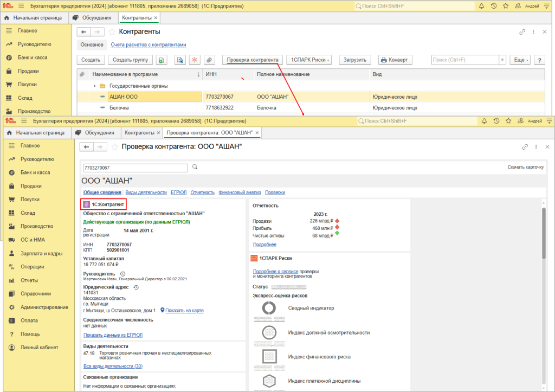The image size is (555, 392).
Task: Click Создать группу button
Action: click(x=130, y=60)
